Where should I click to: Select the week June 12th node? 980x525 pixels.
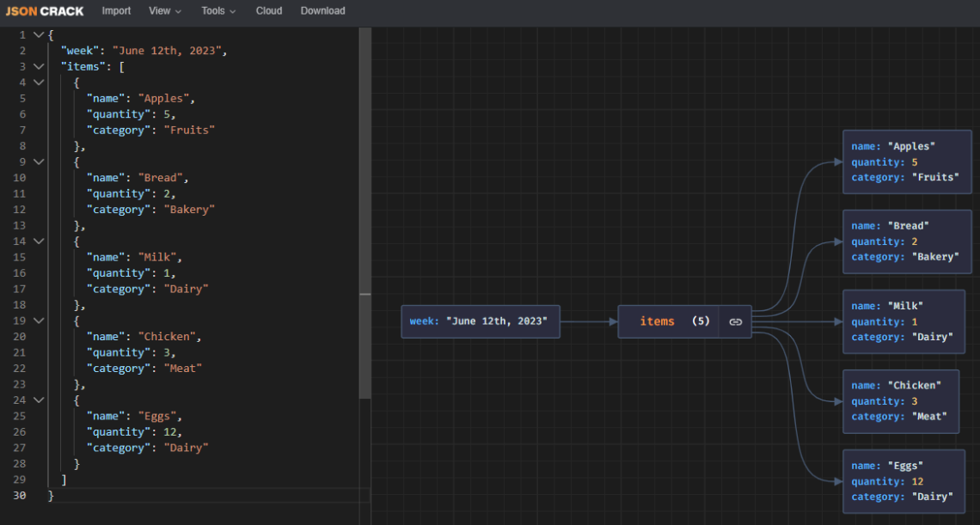tap(480, 320)
